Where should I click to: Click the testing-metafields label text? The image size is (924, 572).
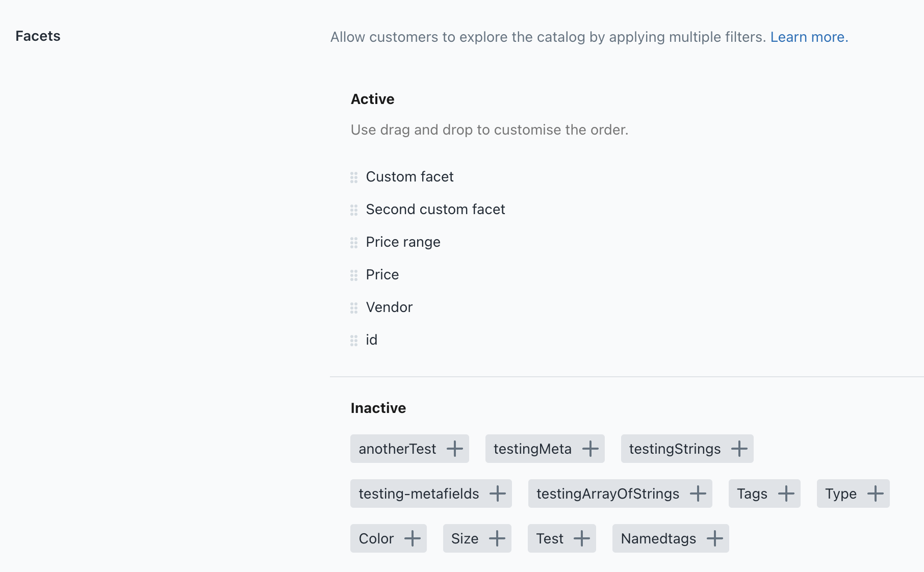(419, 494)
